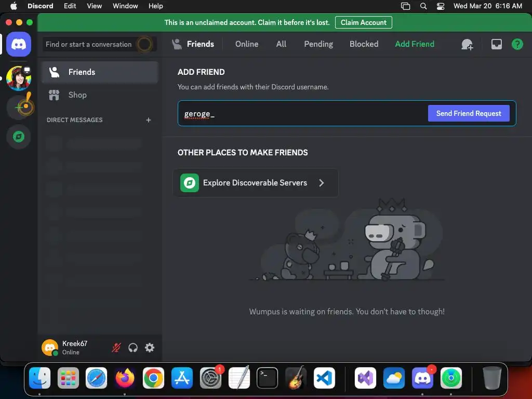
Task: Open New Group DM icon
Action: tap(467, 44)
